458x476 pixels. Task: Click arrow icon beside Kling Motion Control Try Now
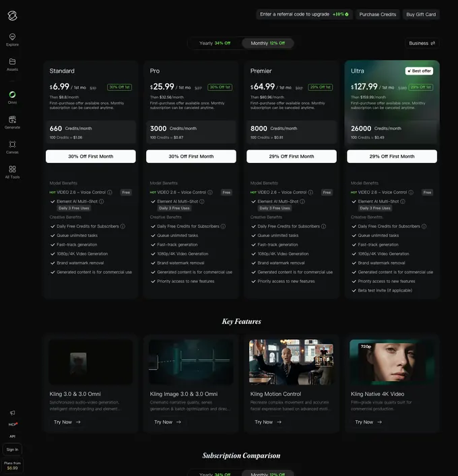pyautogui.click(x=279, y=422)
